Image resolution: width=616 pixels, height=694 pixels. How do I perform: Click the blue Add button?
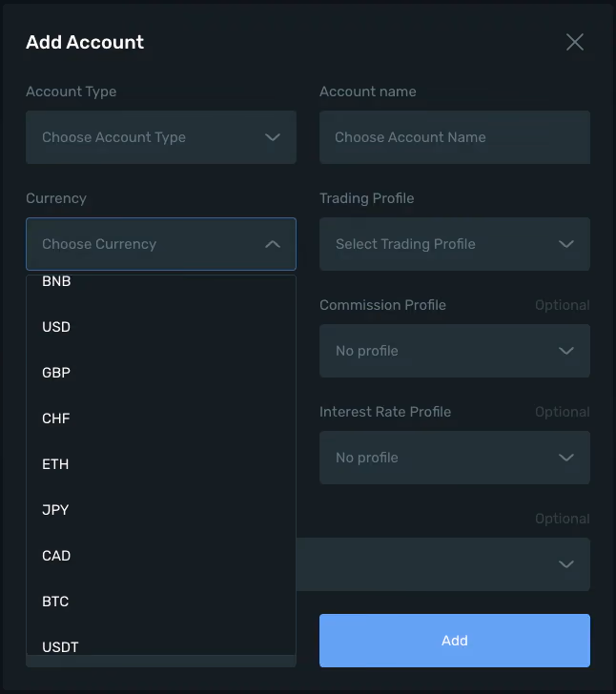coord(454,640)
